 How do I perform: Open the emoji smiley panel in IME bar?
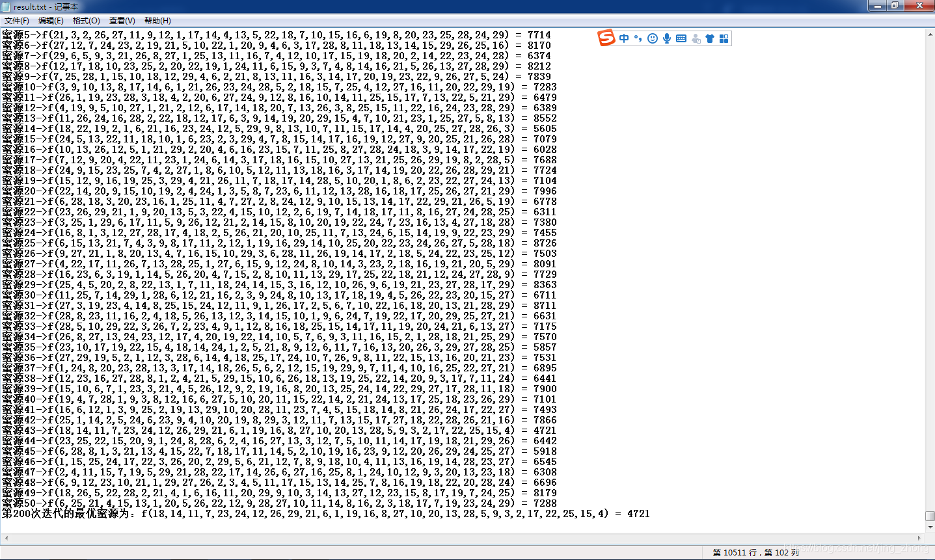tap(653, 38)
